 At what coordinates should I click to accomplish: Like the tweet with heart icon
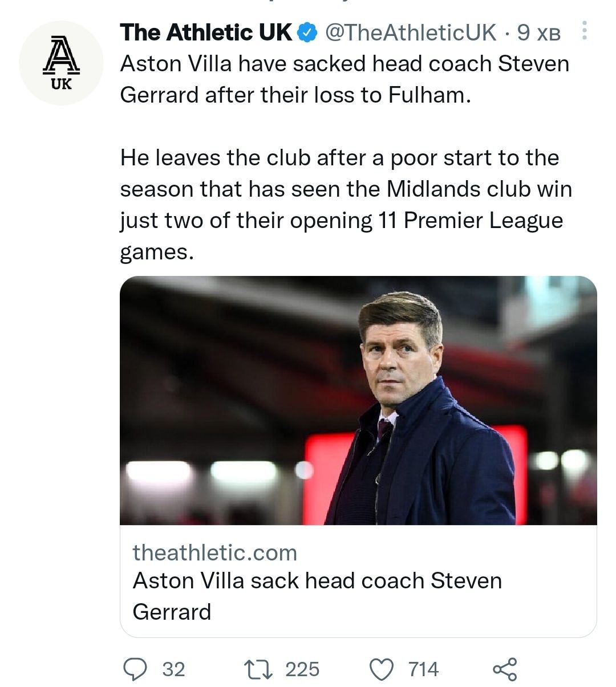[x=382, y=669]
